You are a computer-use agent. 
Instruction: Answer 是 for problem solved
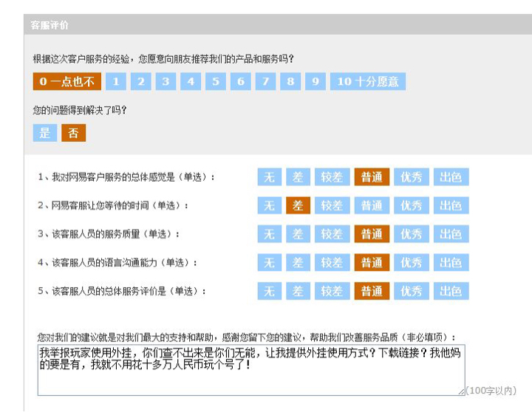pyautogui.click(x=44, y=133)
